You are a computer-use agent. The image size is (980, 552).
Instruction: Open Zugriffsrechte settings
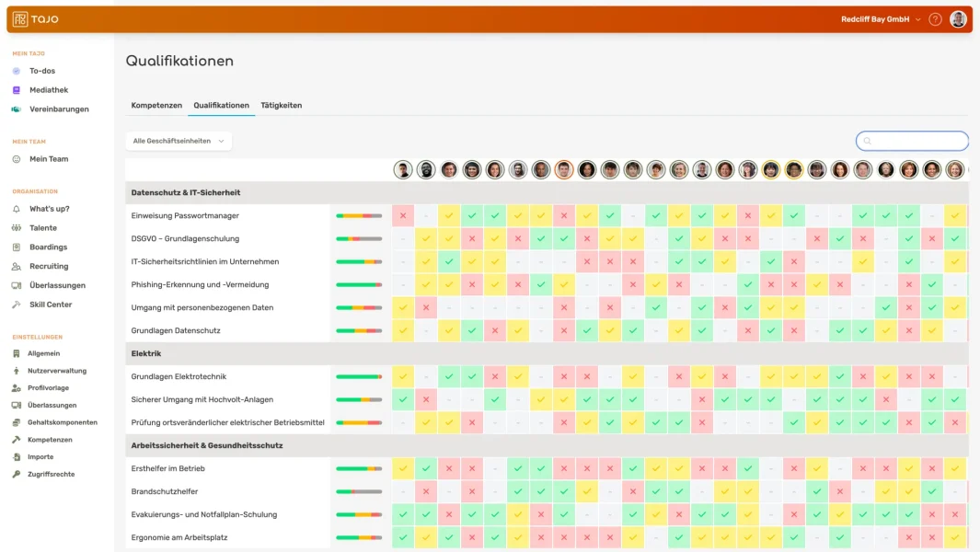point(52,475)
